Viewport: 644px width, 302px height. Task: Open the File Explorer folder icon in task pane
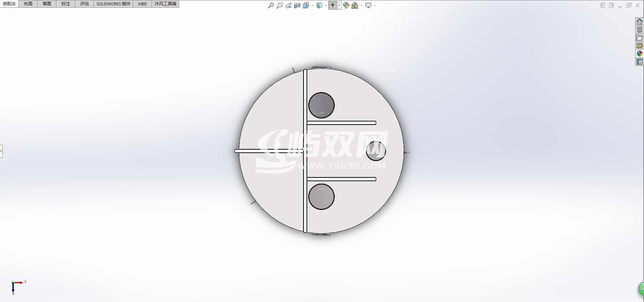[640, 38]
